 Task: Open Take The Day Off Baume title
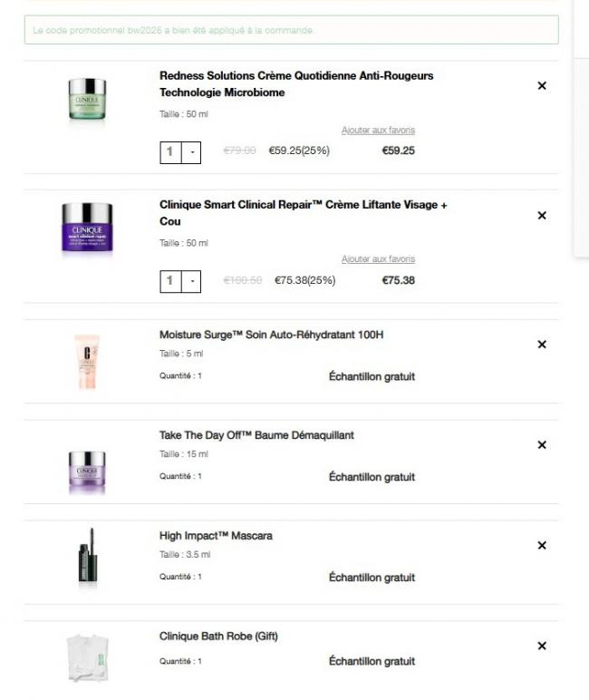tap(256, 435)
